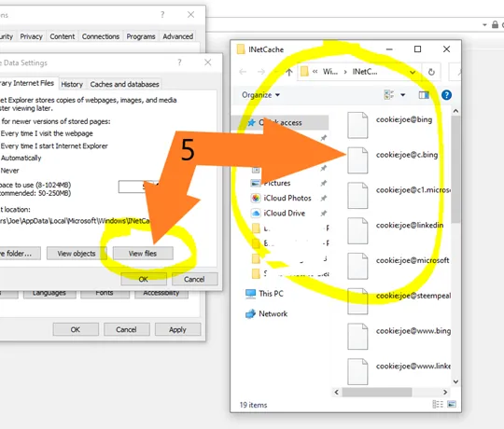This screenshot has height=429, width=504.
Task: Click the Network icon in navigation pane
Action: pos(250,313)
